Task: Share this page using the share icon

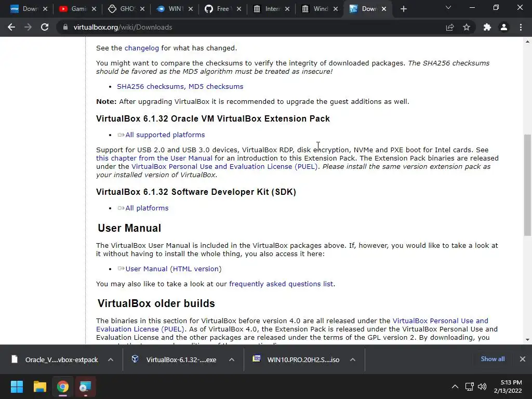Action: coord(450,27)
